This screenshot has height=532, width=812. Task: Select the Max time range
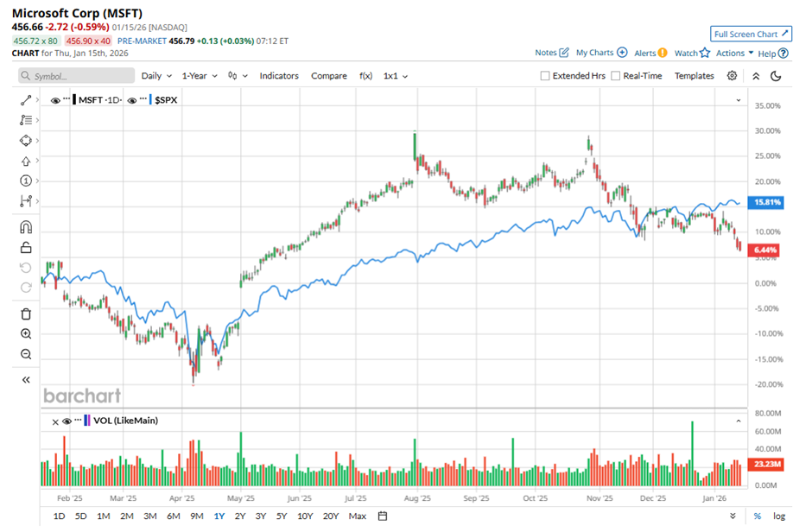tap(358, 516)
